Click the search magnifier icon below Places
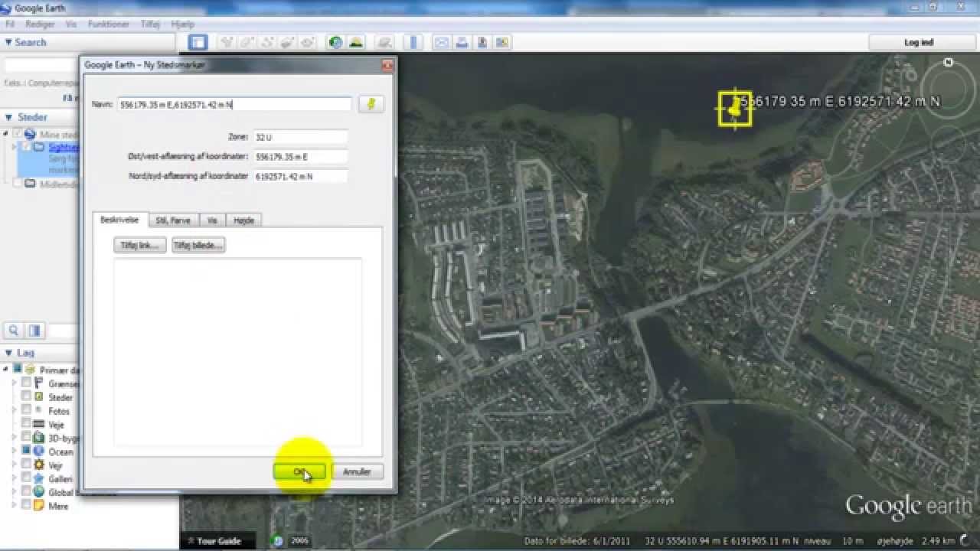Viewport: 980px width, 551px height. pyautogui.click(x=14, y=331)
